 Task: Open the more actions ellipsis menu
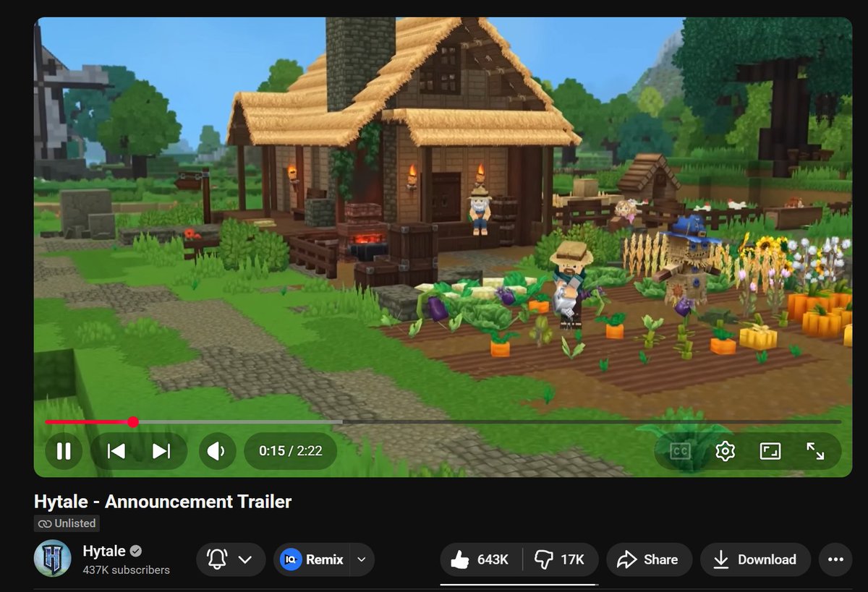point(835,559)
